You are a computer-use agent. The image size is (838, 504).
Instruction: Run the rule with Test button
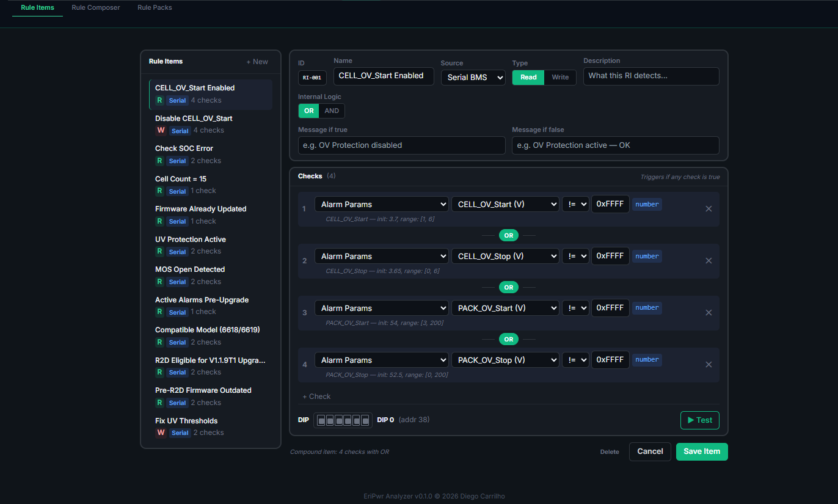pyautogui.click(x=699, y=420)
